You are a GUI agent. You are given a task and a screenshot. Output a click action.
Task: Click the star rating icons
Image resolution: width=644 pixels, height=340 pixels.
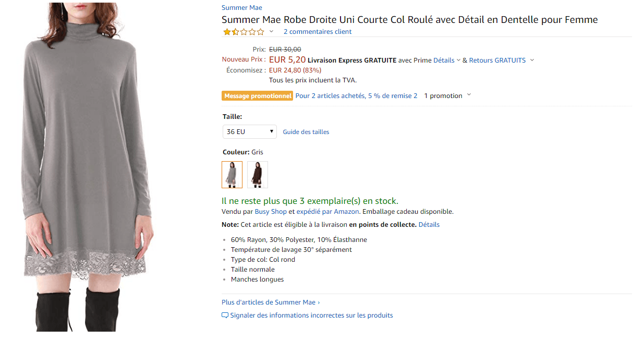244,32
